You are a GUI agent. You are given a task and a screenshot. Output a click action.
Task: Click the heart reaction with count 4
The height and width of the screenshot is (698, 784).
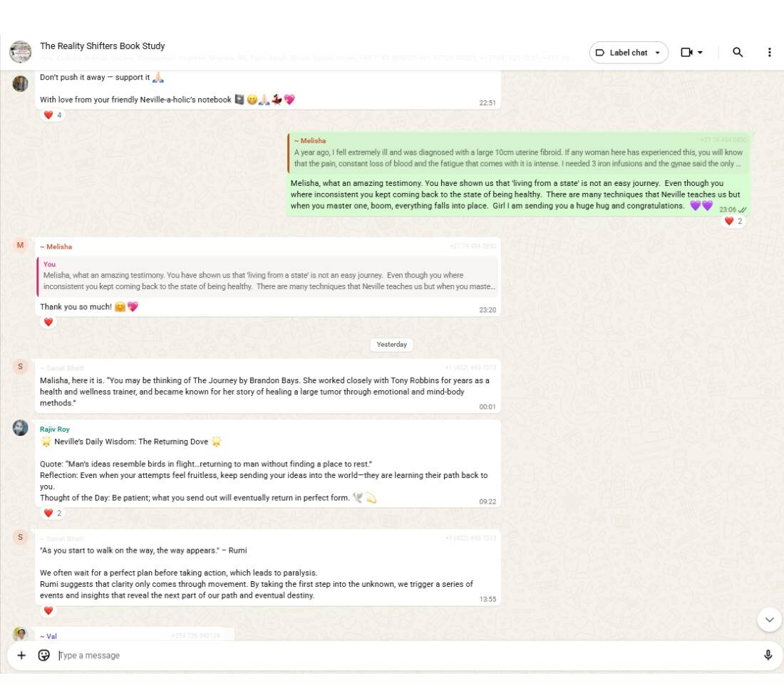point(53,115)
